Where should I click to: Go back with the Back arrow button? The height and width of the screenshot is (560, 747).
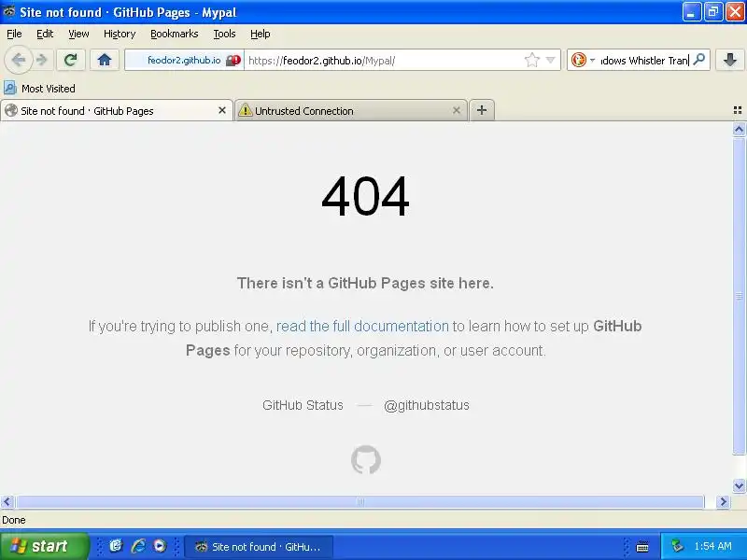tap(18, 60)
